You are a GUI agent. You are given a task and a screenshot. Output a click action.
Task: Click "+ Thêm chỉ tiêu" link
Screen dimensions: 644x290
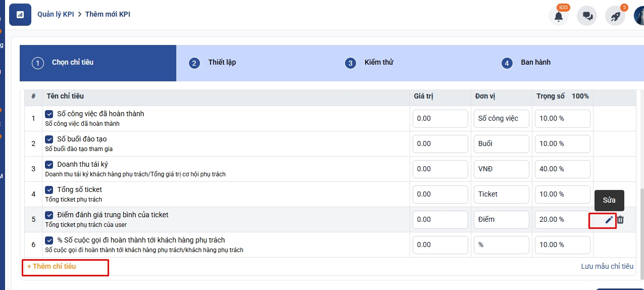click(52, 266)
